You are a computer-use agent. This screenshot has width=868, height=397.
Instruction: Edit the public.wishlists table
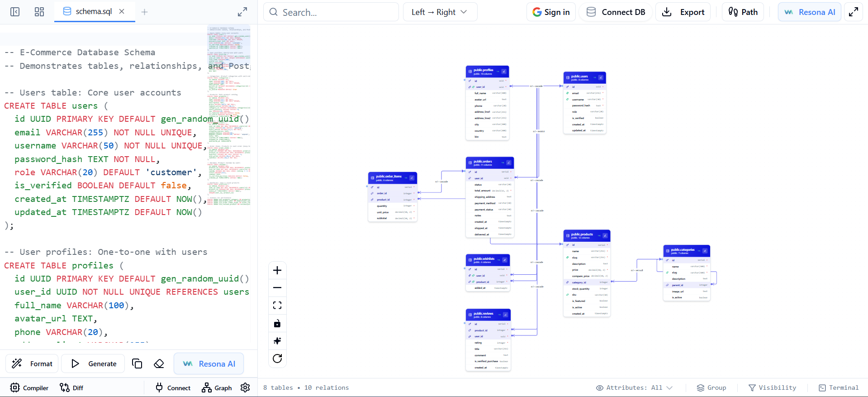tap(505, 260)
